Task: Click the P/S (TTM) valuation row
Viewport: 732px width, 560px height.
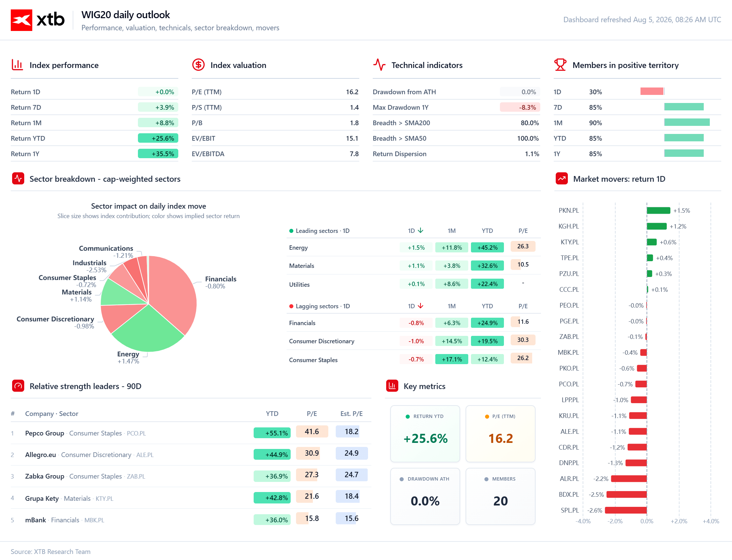Action: tap(275, 107)
